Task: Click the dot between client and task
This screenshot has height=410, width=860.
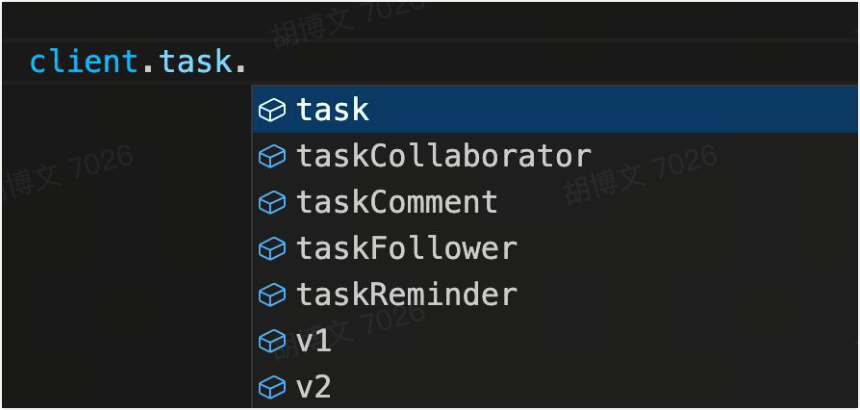Action: click(146, 62)
